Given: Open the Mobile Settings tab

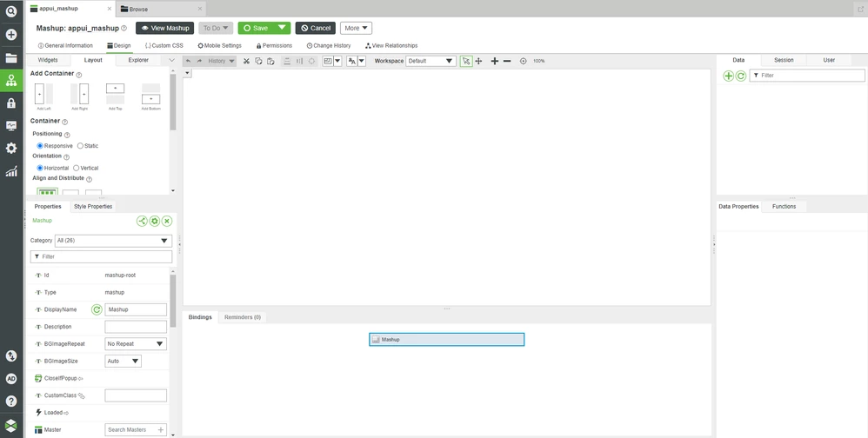Looking at the screenshot, I should [x=220, y=45].
